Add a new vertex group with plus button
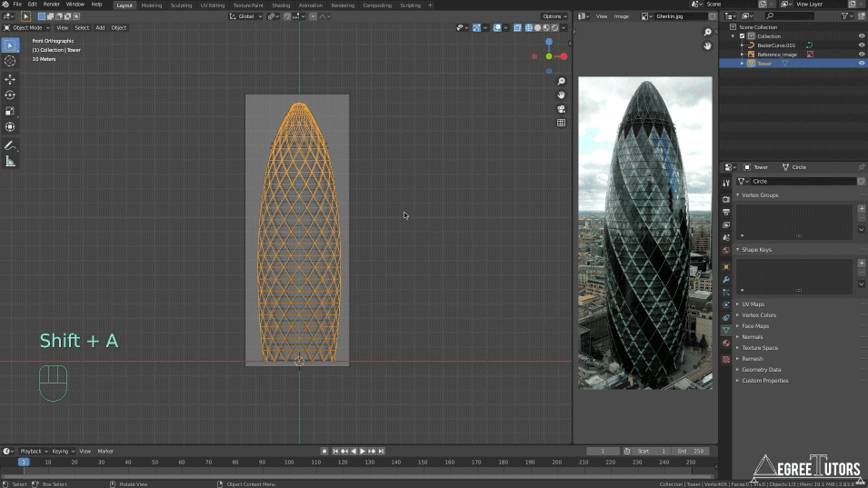 862,208
